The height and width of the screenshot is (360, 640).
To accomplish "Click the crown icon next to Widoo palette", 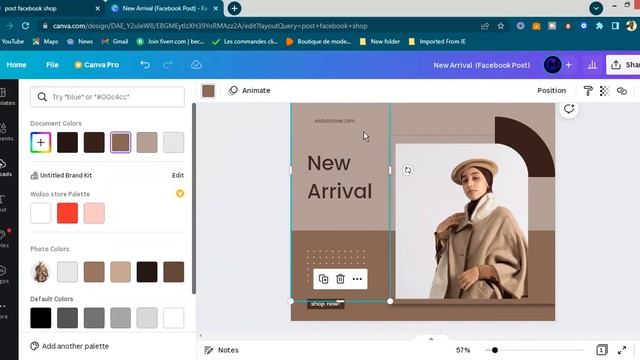I will [x=180, y=193].
